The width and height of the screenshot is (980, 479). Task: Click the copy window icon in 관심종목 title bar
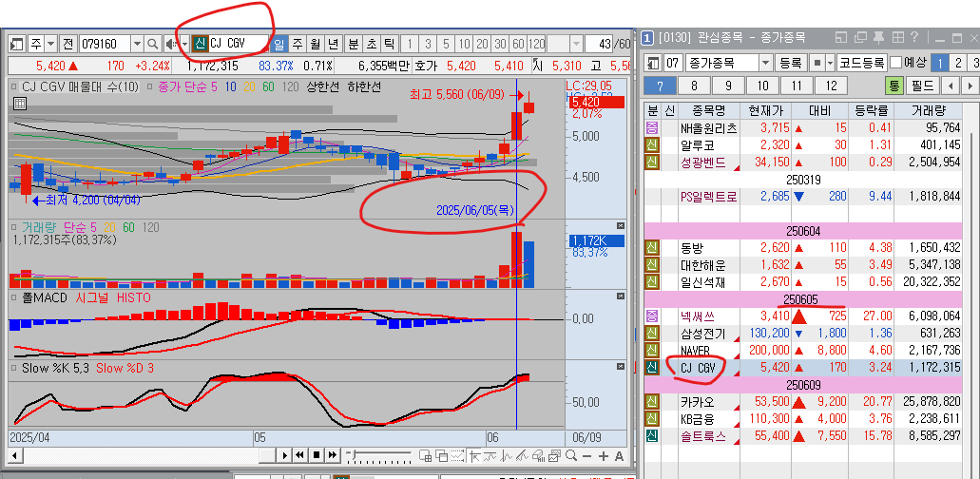tap(860, 37)
